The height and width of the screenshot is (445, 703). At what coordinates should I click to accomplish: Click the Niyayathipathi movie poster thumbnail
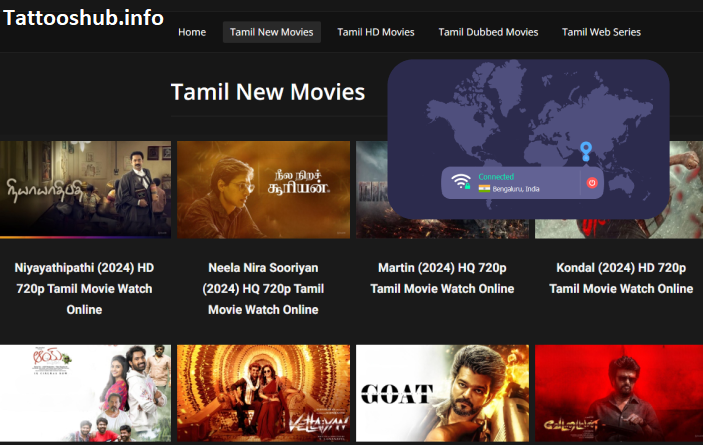(85, 190)
